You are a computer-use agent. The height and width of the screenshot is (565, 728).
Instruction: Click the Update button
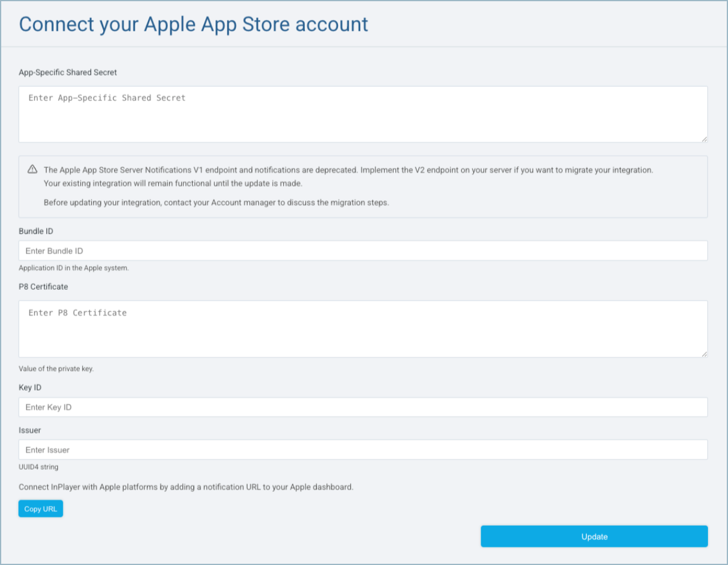pyautogui.click(x=594, y=536)
